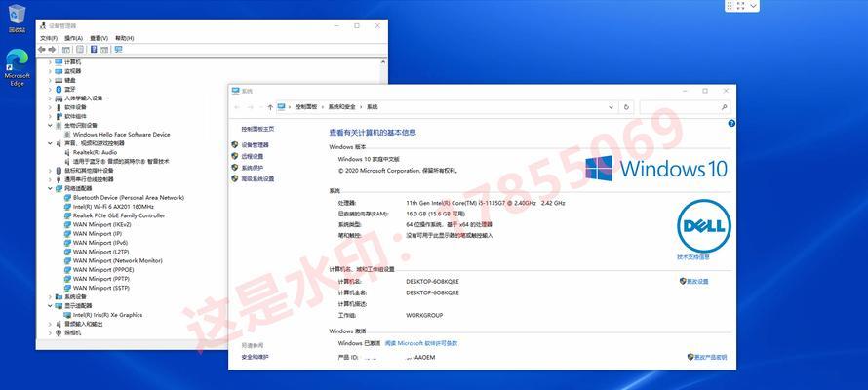Click the Realtek(R) Audio speaker icon
The height and width of the screenshot is (390, 868).
(x=67, y=152)
